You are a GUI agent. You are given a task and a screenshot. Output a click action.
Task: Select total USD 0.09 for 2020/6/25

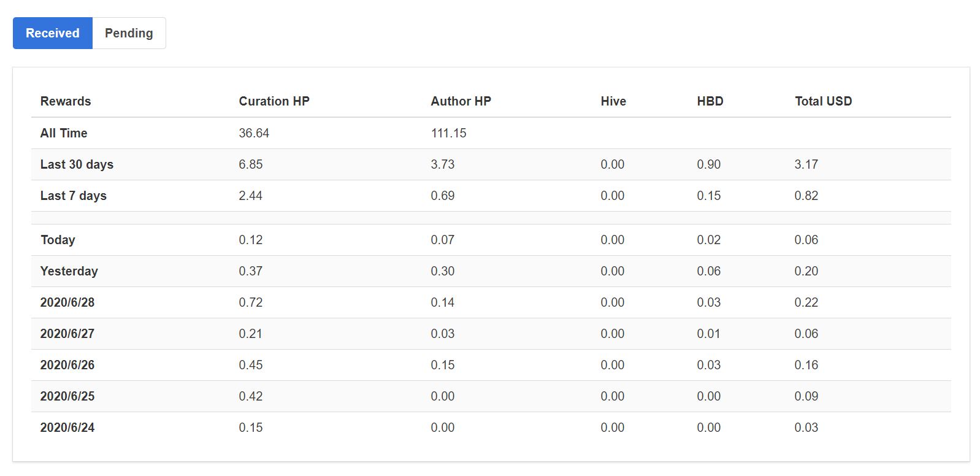(806, 396)
